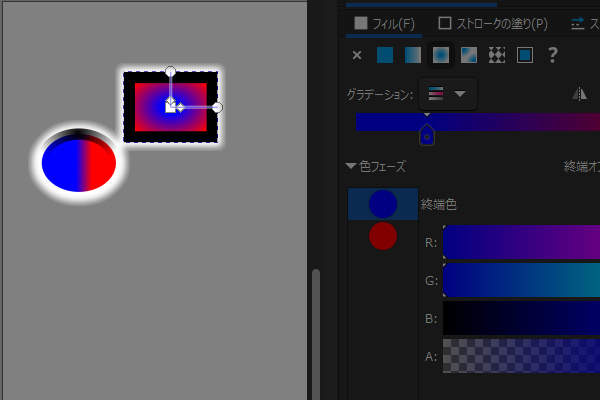Select the linear gradient fill icon
This screenshot has height=400, width=600.
[x=413, y=55]
